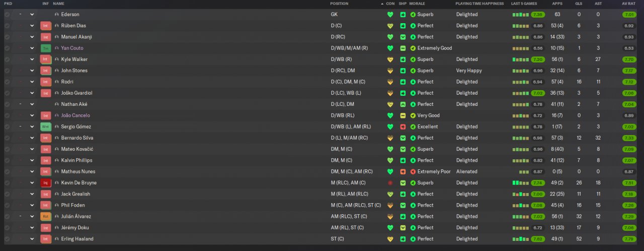Toggle the picked checkbox for Erling Haaland

pos(7,239)
